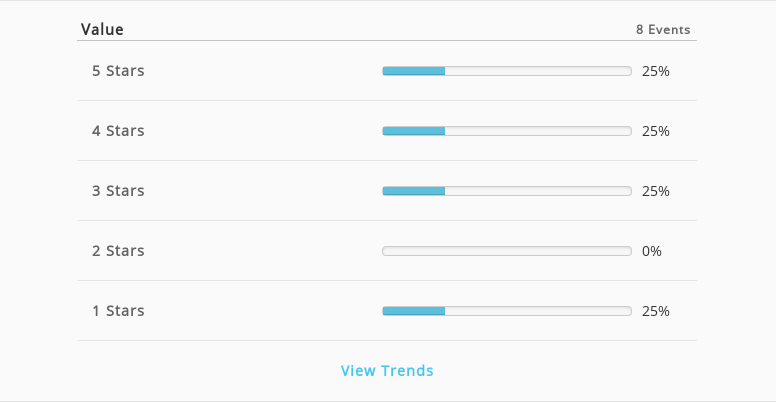Click the 2 Stars row label
This screenshot has width=776, height=402.
(118, 251)
